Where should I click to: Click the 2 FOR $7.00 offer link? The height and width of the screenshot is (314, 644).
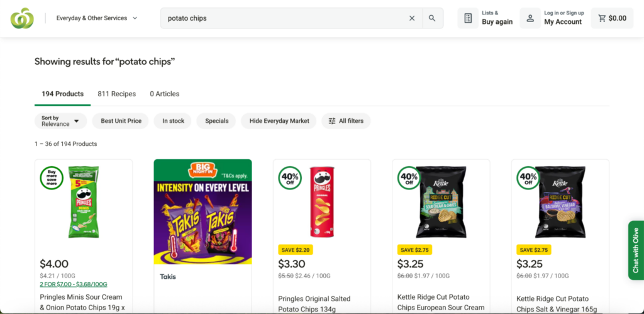(x=74, y=284)
